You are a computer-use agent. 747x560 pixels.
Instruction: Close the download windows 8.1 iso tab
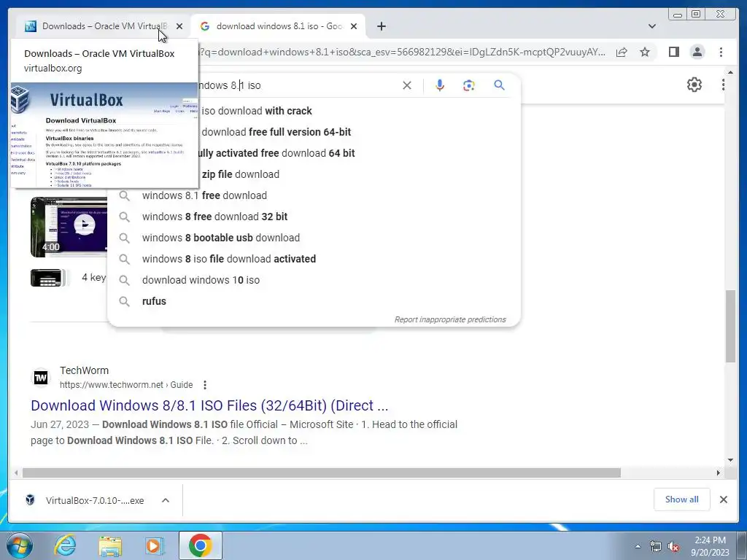click(354, 26)
